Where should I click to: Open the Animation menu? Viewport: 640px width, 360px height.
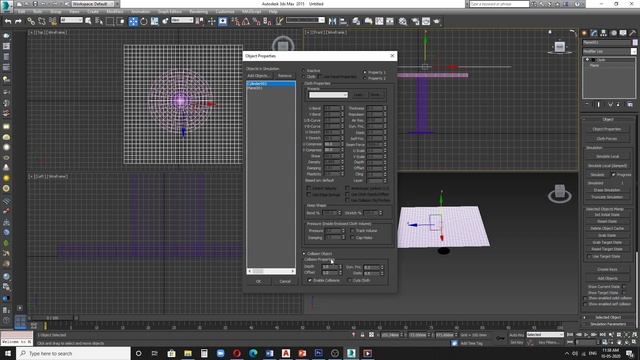(140, 12)
